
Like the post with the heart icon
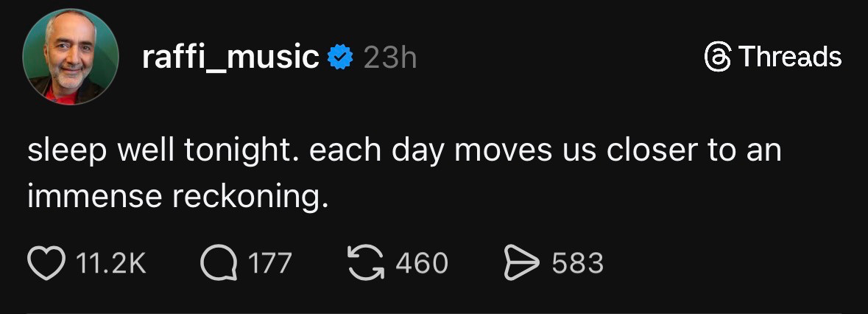pos(46,263)
